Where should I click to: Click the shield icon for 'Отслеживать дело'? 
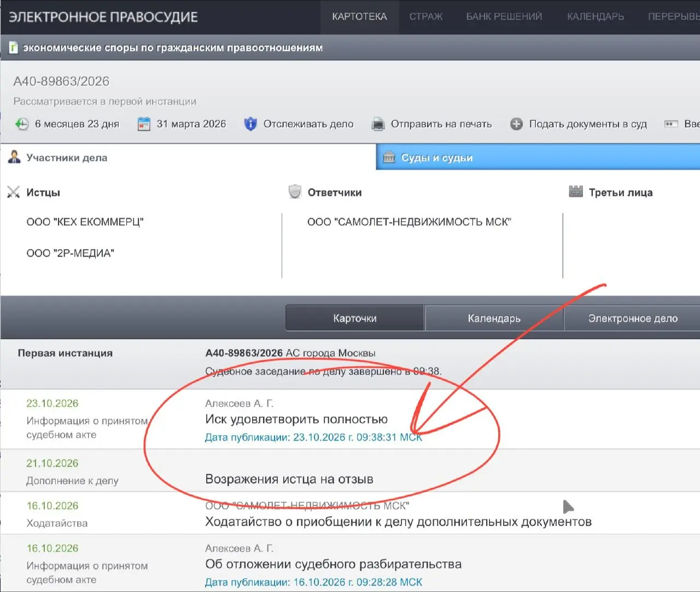(x=250, y=124)
